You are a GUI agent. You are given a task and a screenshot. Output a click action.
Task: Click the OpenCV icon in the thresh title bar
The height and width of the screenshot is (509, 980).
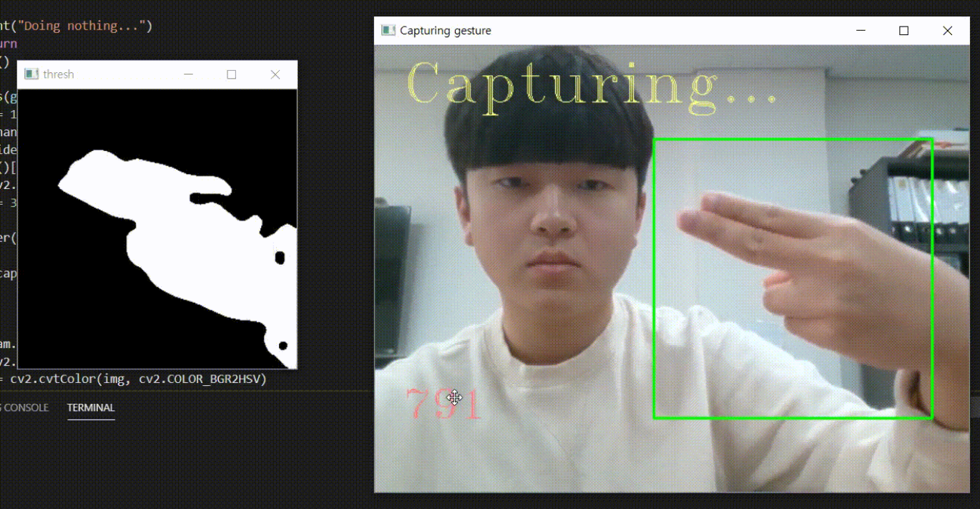(x=30, y=74)
